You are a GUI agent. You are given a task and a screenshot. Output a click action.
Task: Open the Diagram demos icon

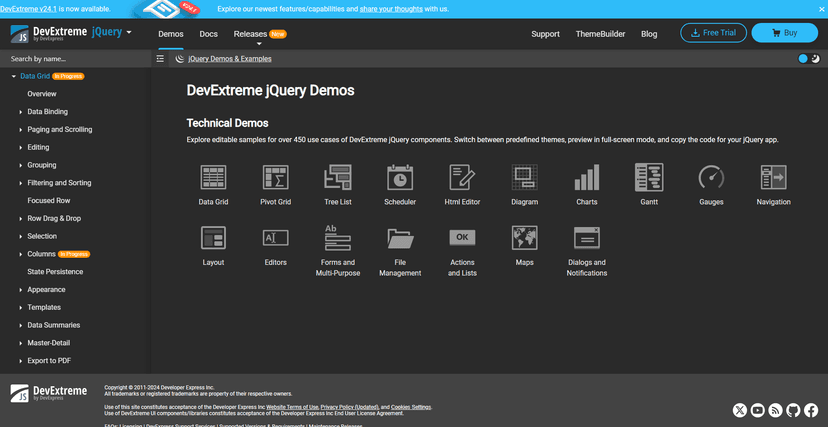click(525, 177)
